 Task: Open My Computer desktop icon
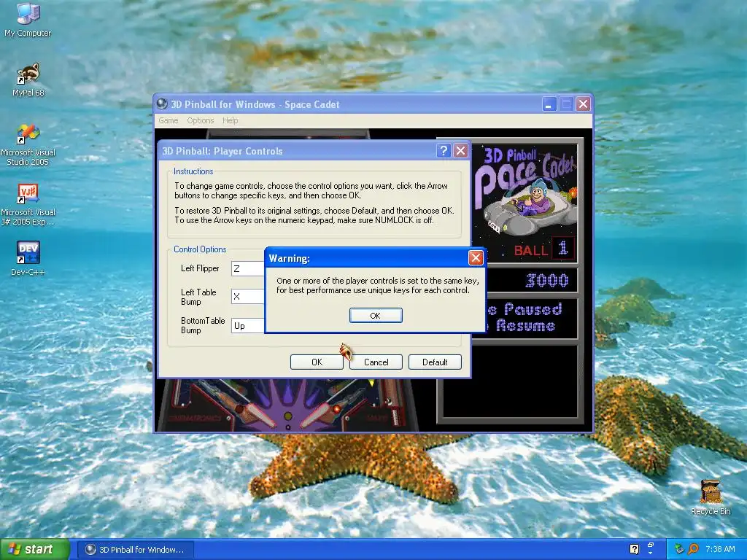click(x=28, y=20)
